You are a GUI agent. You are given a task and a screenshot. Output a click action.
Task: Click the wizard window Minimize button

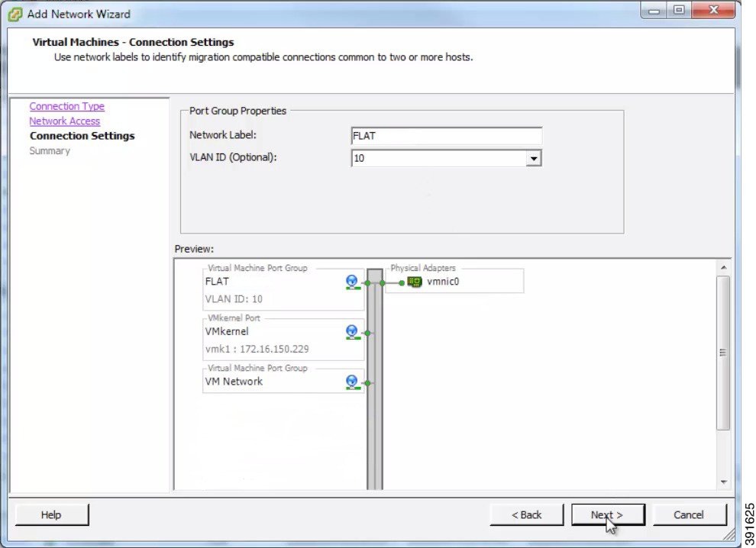coord(654,10)
